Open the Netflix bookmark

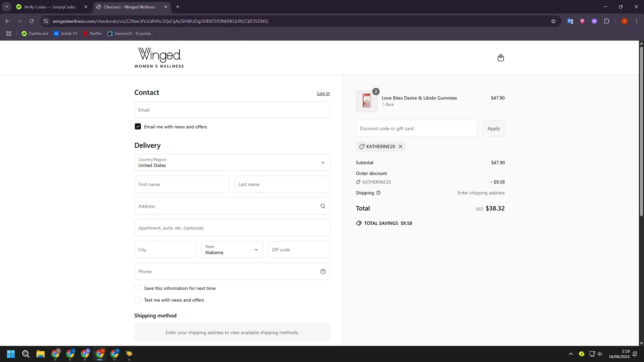tap(92, 33)
